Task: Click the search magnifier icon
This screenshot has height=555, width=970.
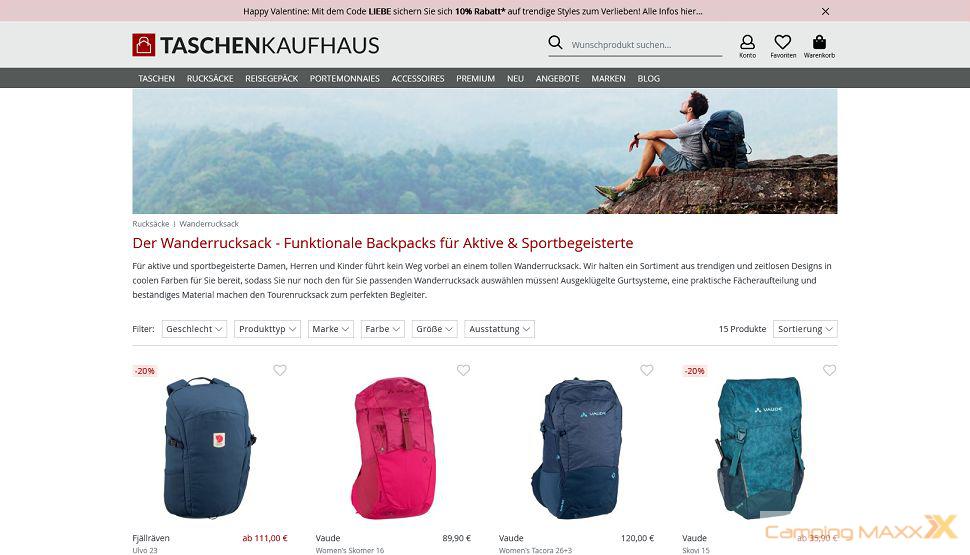Action: (555, 42)
